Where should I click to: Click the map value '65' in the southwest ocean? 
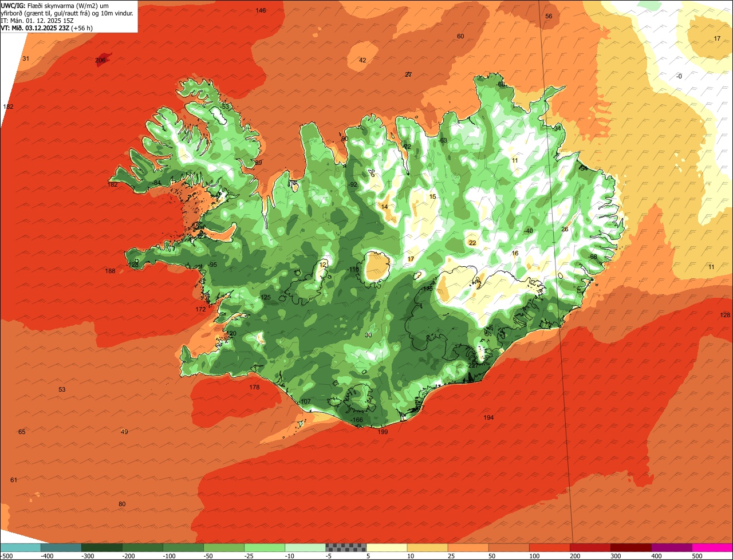point(22,432)
